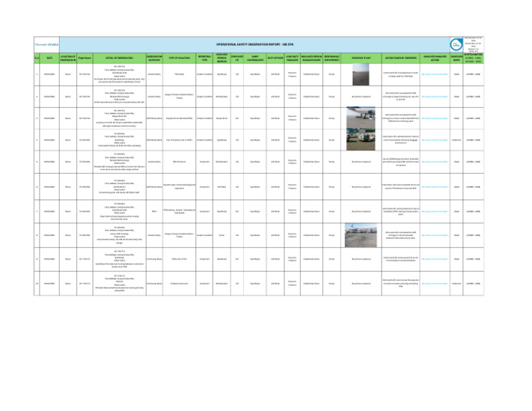Select the DETAIL OF OBSERVATION header
The height and width of the screenshot is (411, 532).
119,58
